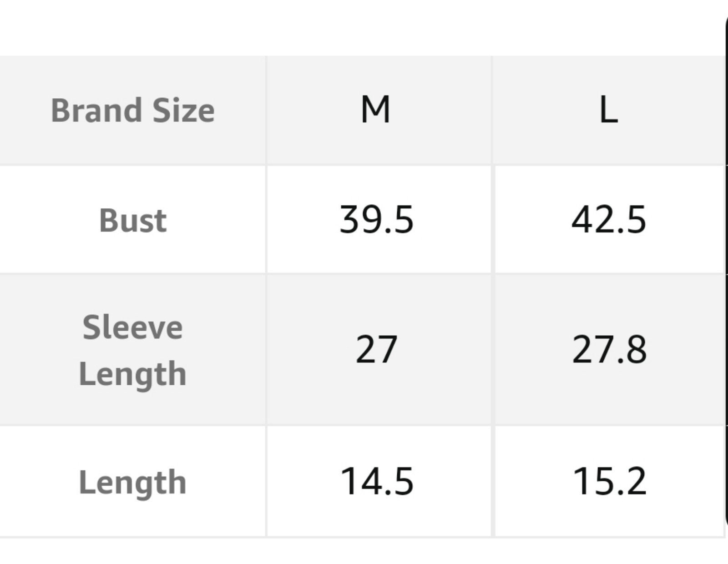Click the Sleeve Length row label

132,350
